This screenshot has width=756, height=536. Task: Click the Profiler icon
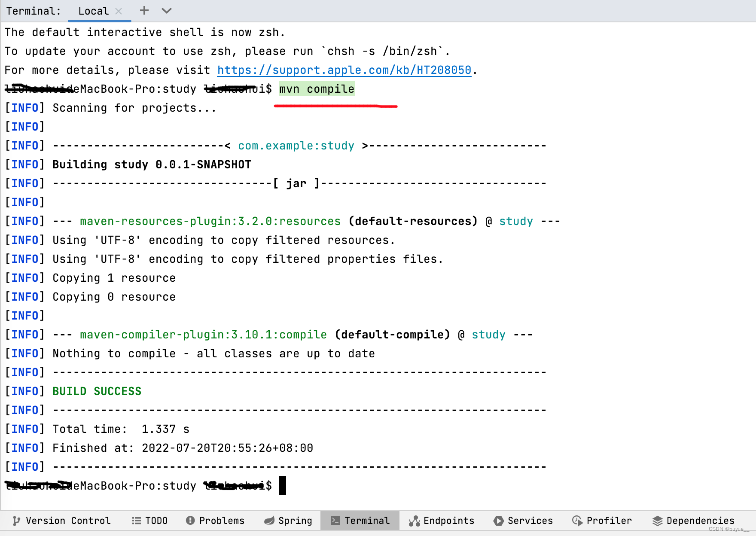[577, 521]
